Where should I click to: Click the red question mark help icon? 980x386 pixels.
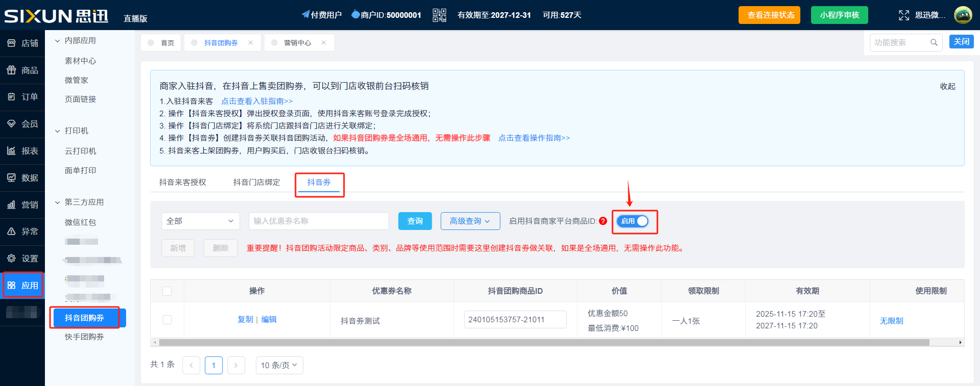[x=603, y=221]
